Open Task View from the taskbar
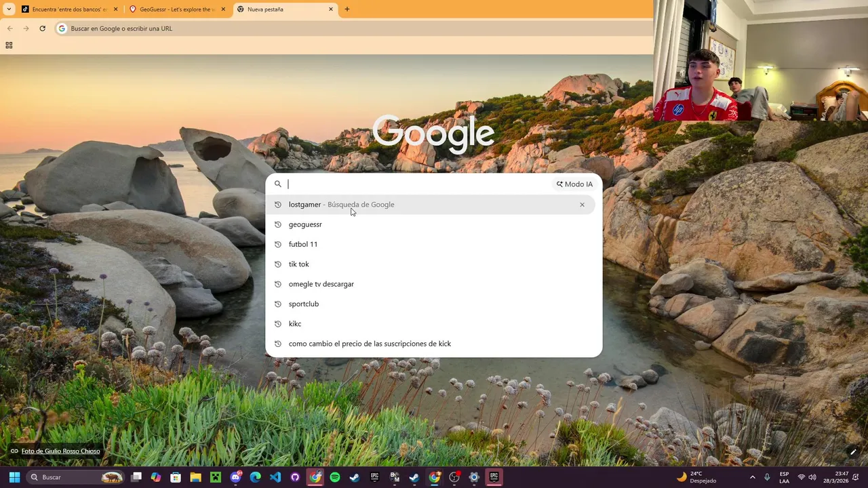Viewport: 868px width, 488px height. pos(136,477)
